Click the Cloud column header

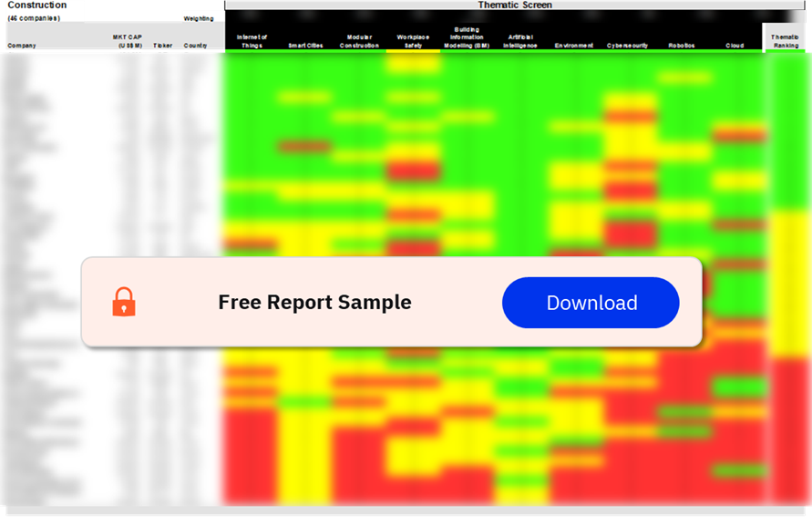(735, 46)
